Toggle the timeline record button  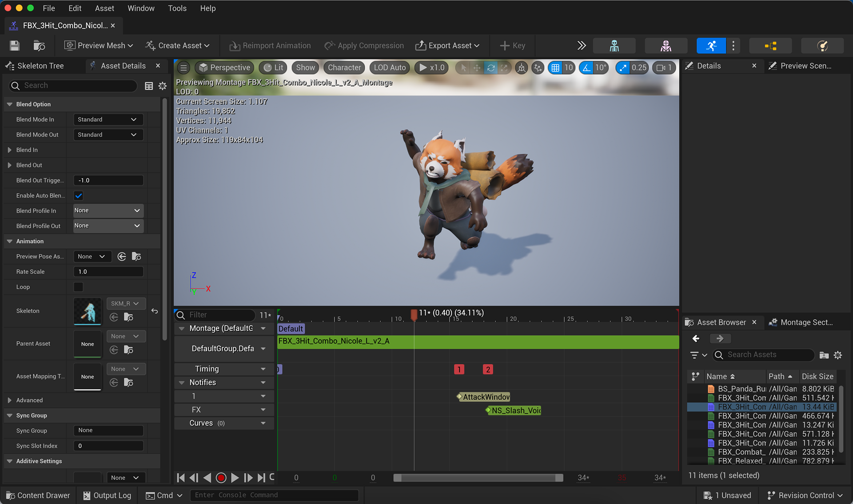coord(221,478)
